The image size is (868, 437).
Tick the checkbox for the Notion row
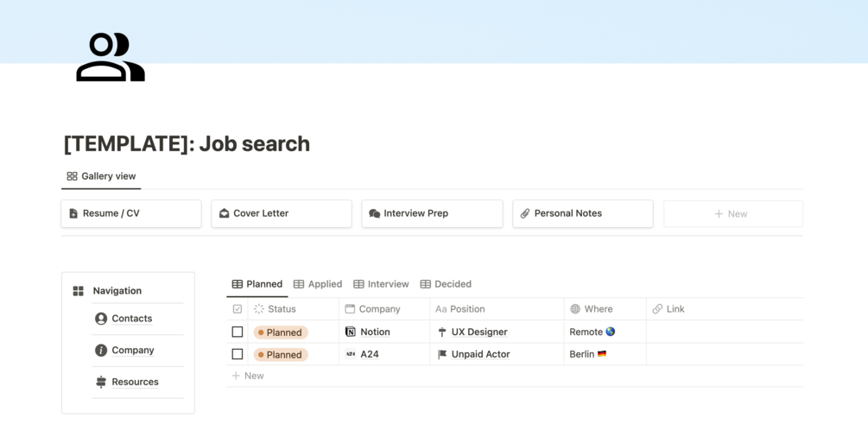pyautogui.click(x=238, y=332)
